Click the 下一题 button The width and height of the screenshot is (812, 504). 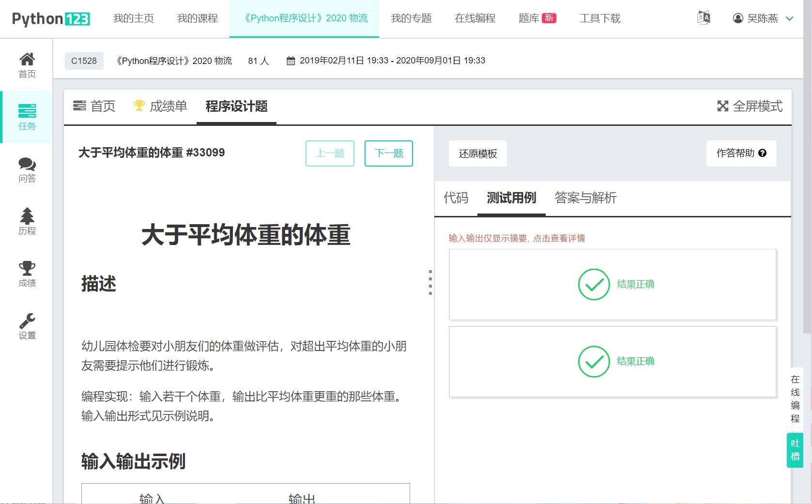pyautogui.click(x=389, y=153)
